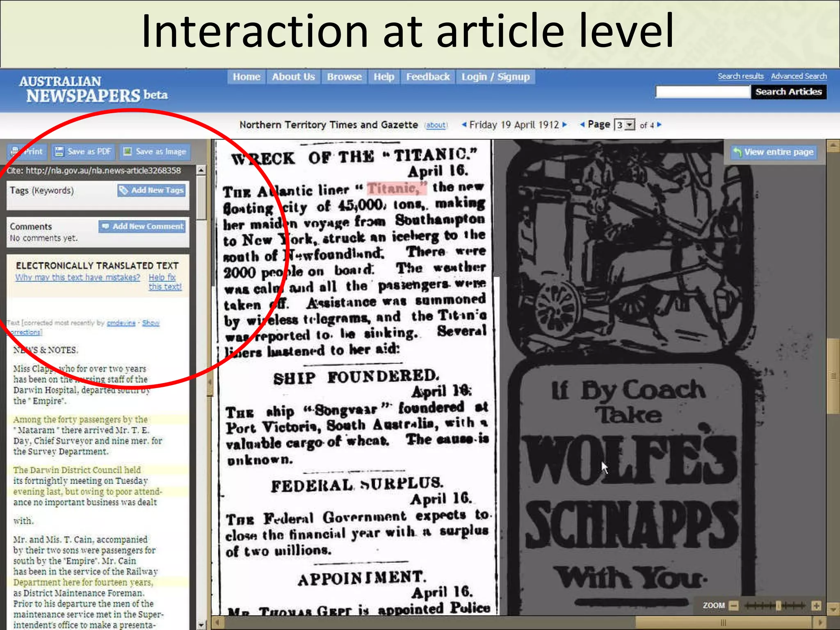Click text line 'Among the forty passengers by the'
This screenshot has height=630, width=840.
80,419
